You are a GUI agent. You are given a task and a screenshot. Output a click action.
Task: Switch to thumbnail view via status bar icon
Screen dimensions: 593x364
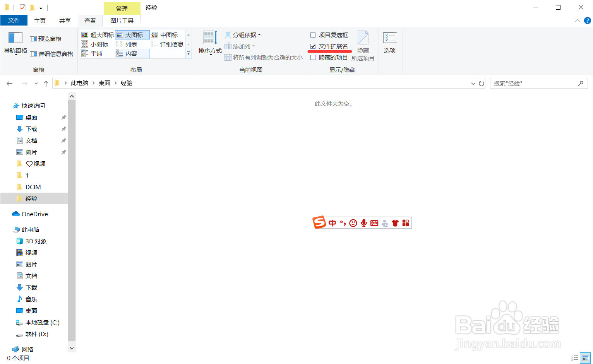586,357
